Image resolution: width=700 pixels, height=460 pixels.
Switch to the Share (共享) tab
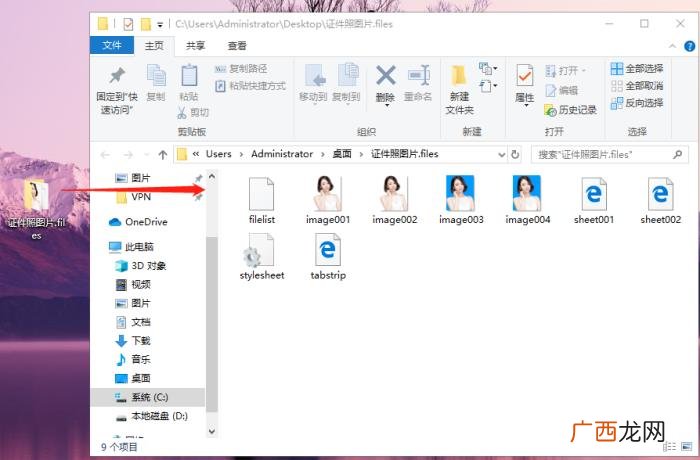195,46
